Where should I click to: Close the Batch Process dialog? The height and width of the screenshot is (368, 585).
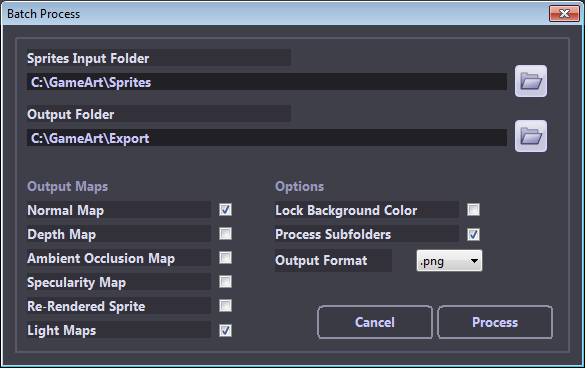564,14
